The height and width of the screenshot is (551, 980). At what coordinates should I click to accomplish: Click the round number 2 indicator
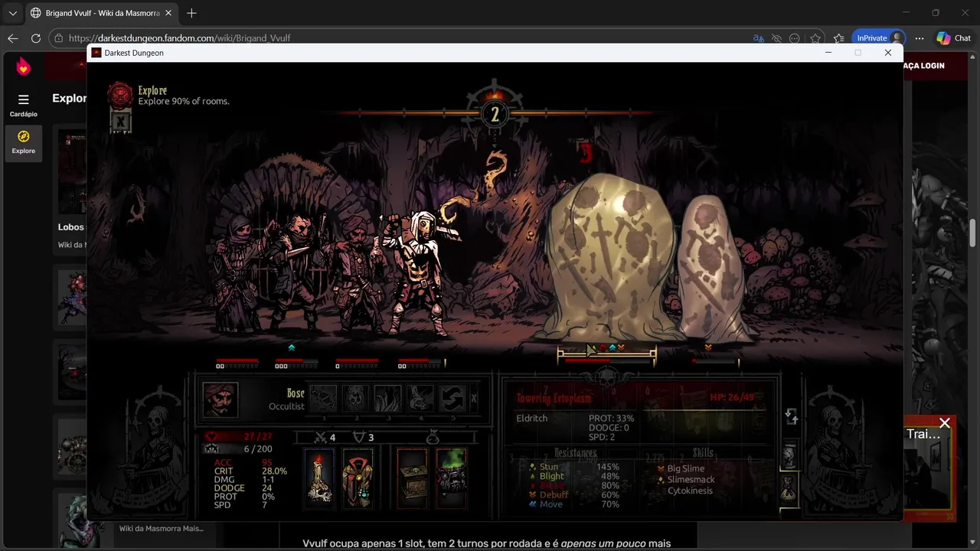495,115
